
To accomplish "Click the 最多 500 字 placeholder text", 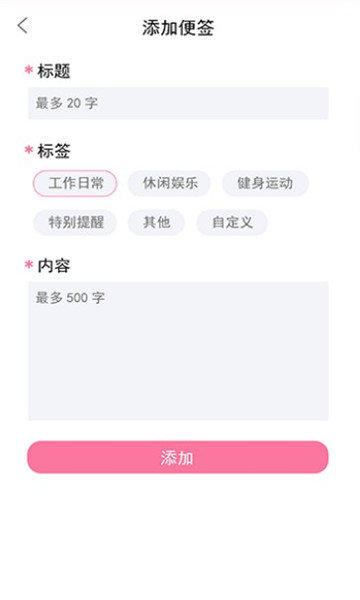I will point(70,297).
